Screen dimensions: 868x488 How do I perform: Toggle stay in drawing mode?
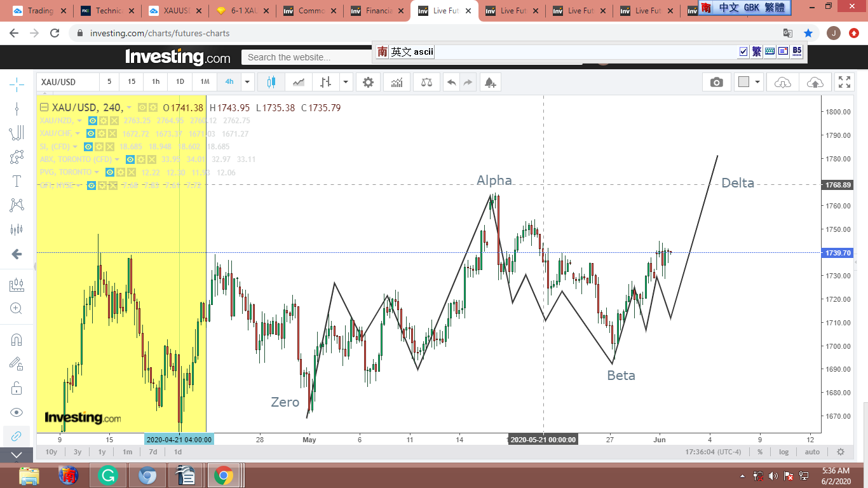tap(17, 364)
